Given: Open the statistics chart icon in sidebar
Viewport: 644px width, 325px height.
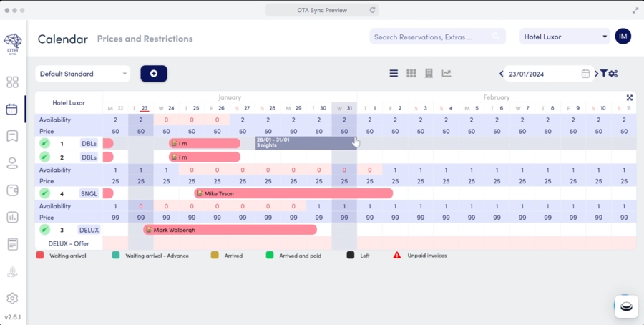Looking at the screenshot, I should [x=12, y=217].
